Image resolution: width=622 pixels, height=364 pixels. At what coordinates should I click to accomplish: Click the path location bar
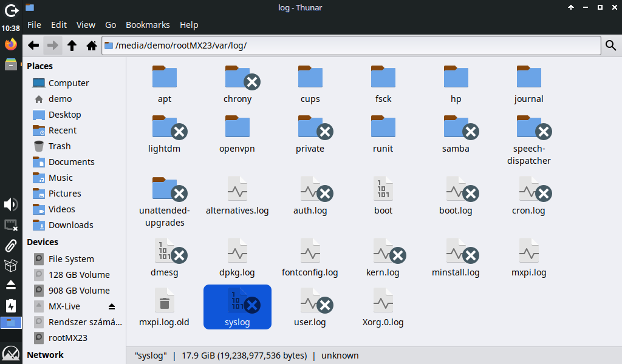[352, 45]
